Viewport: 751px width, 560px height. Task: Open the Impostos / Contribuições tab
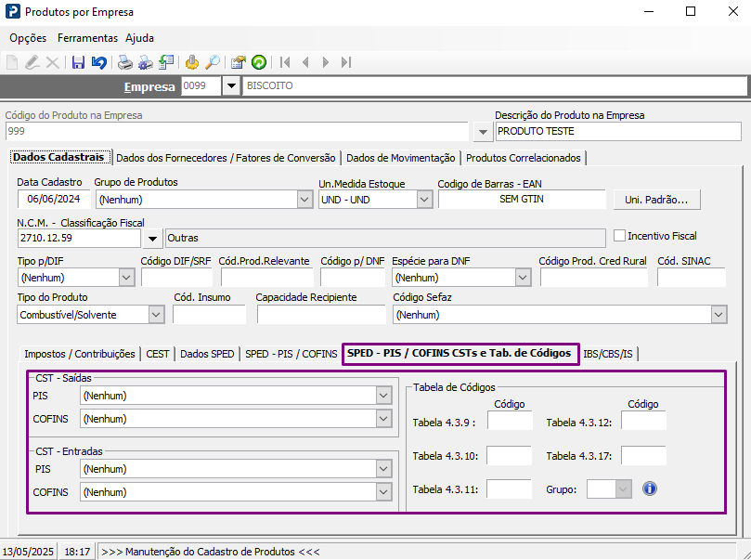point(80,354)
